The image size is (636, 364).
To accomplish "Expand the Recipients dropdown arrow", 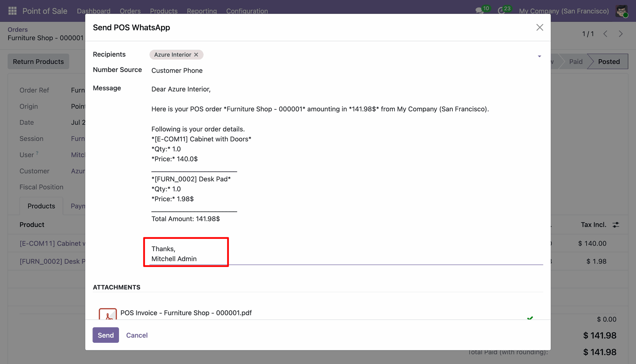I will [x=539, y=56].
